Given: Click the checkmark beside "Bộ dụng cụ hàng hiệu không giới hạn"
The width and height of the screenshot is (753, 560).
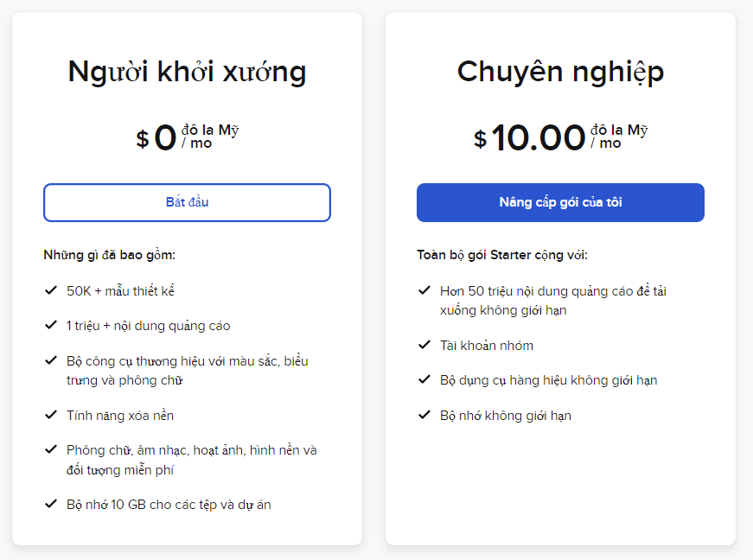Looking at the screenshot, I should point(424,379).
